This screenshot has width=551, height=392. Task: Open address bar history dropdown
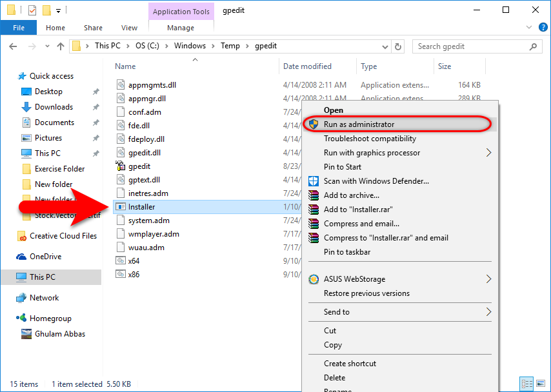[385, 46]
